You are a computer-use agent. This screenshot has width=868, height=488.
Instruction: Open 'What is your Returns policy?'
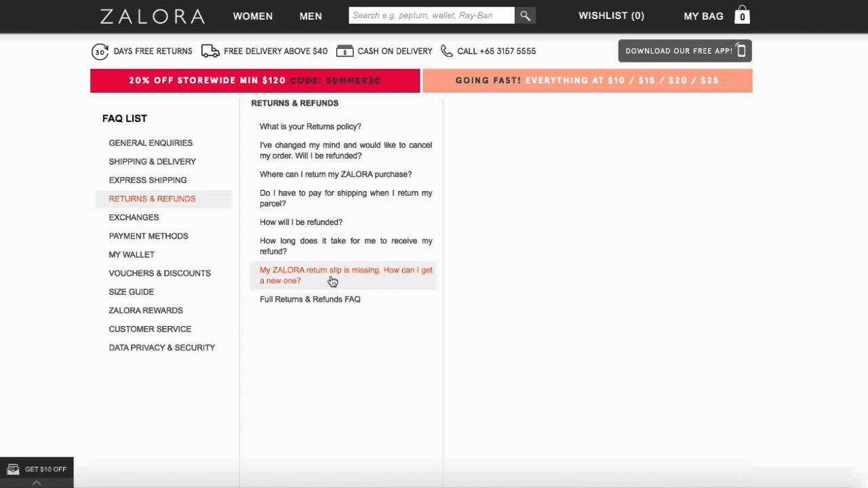(x=310, y=127)
